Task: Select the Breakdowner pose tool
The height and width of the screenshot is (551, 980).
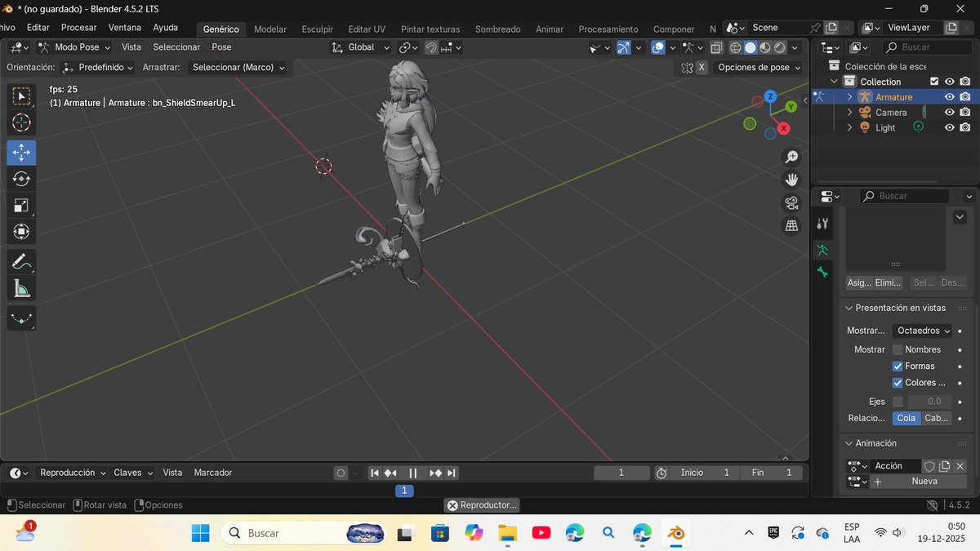Action: point(21,318)
